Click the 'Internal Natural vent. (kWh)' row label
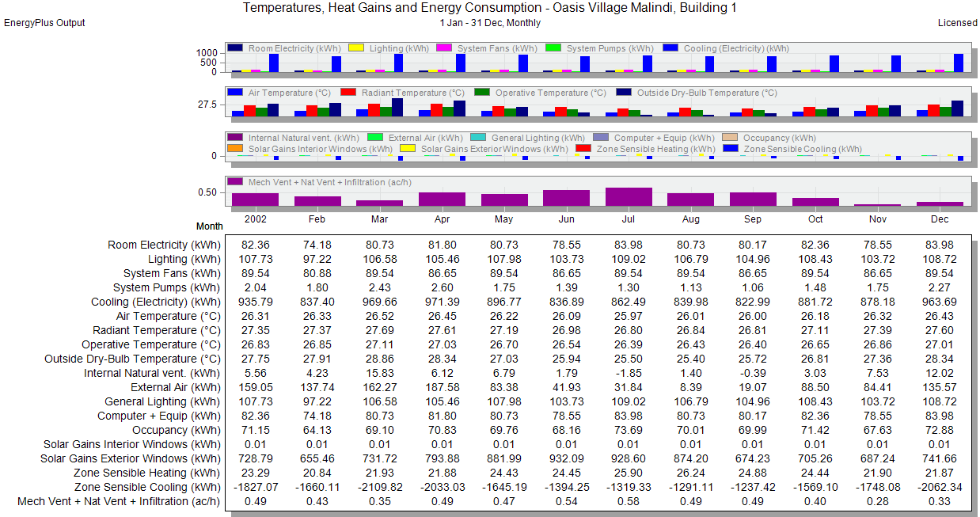The height and width of the screenshot is (517, 980). point(153,374)
